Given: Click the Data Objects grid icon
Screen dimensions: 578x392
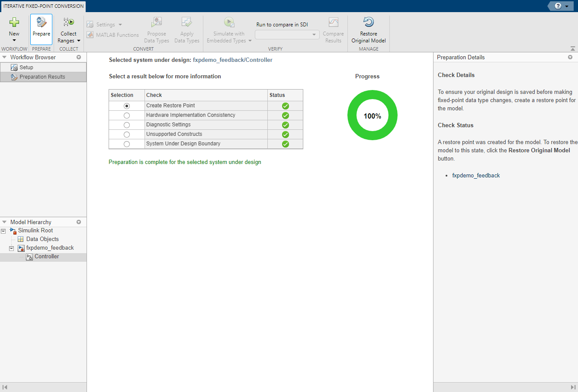Looking at the screenshot, I should [x=20, y=239].
